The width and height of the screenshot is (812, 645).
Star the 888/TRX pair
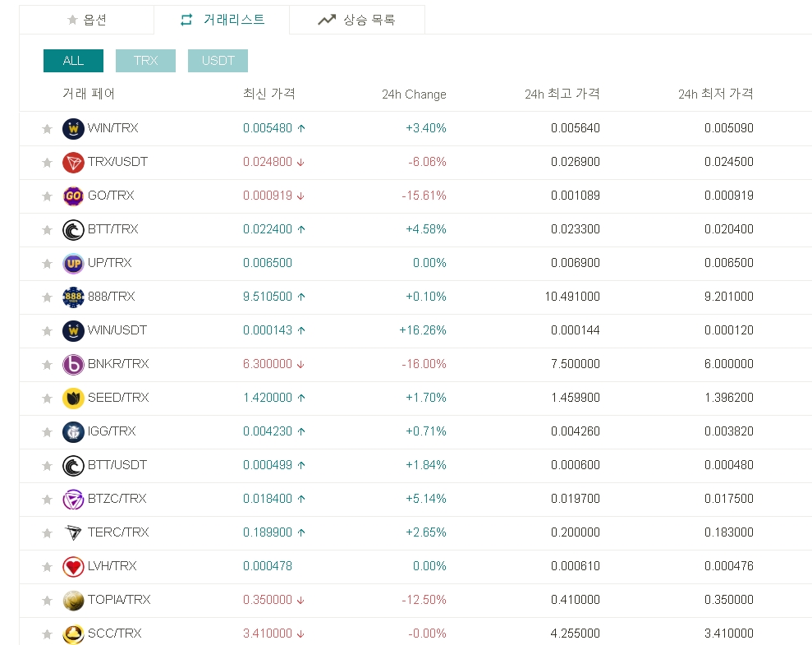click(47, 297)
